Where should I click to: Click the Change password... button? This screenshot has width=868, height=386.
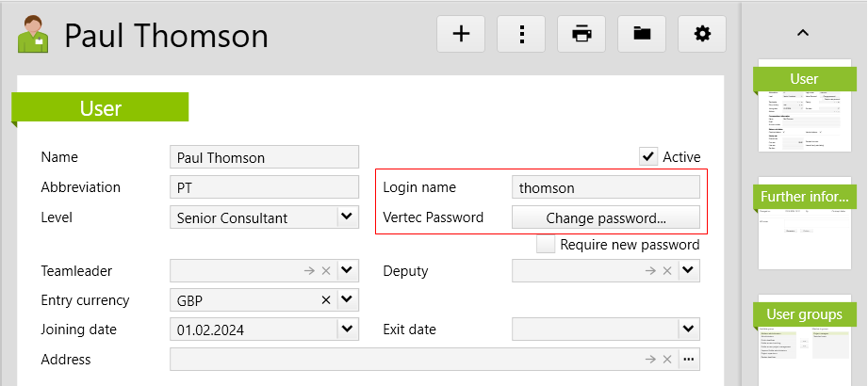click(x=606, y=217)
